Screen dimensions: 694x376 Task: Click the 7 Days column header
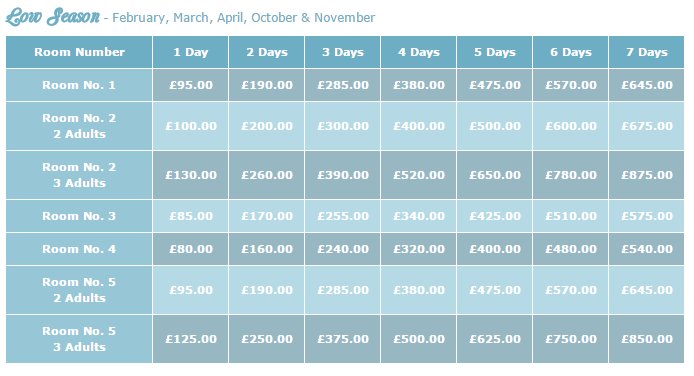647,52
